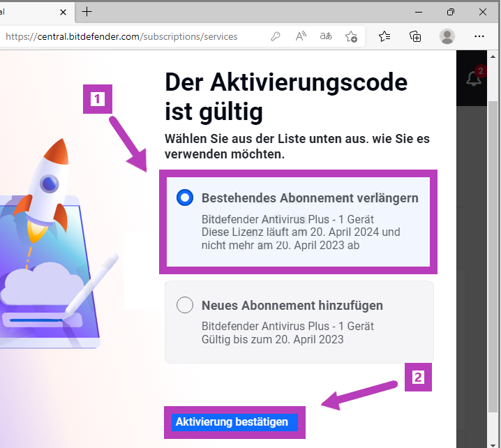This screenshot has height=448, width=501.
Task: Open the password key icon in address bar
Action: click(276, 36)
